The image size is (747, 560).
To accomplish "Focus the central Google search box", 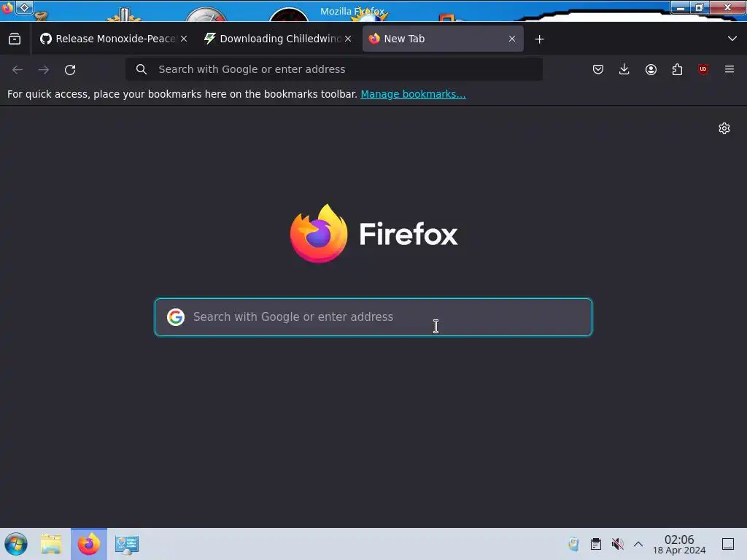I will (373, 317).
